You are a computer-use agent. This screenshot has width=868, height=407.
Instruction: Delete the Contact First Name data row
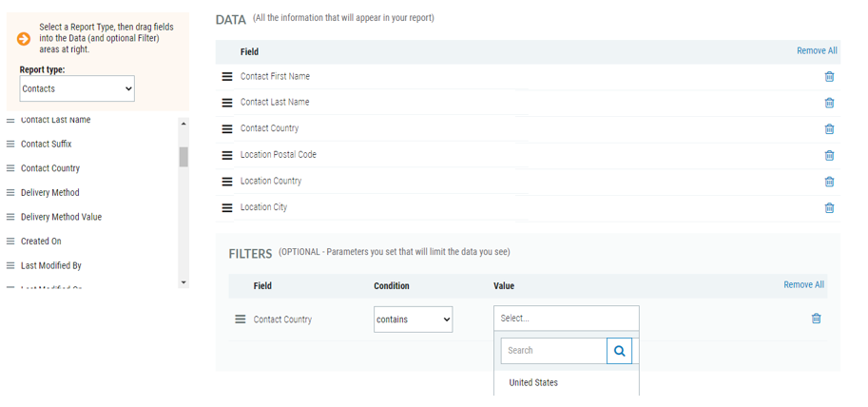coord(829,77)
